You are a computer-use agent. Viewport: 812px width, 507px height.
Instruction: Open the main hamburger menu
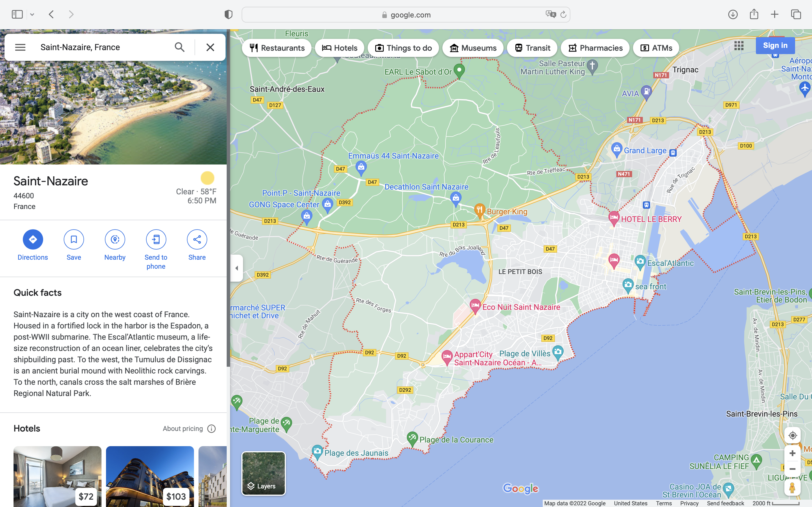pyautogui.click(x=20, y=47)
